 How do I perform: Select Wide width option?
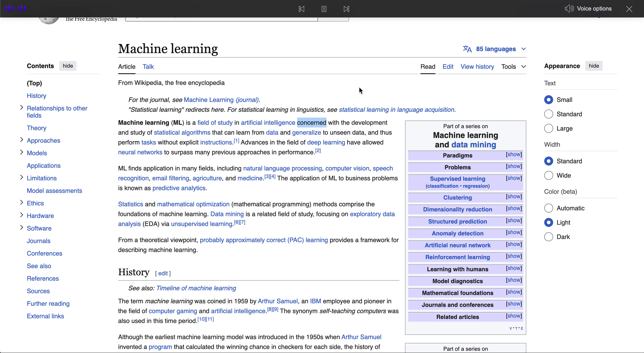click(x=548, y=175)
